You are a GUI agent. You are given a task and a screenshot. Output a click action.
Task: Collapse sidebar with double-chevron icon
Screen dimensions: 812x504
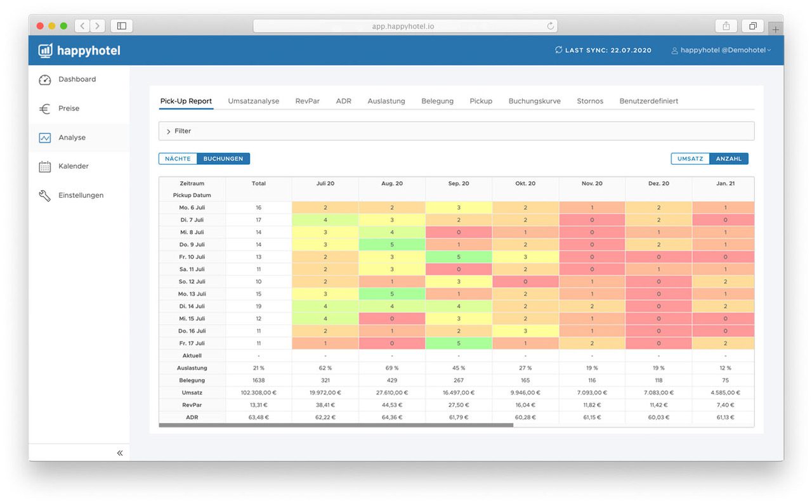(120, 453)
